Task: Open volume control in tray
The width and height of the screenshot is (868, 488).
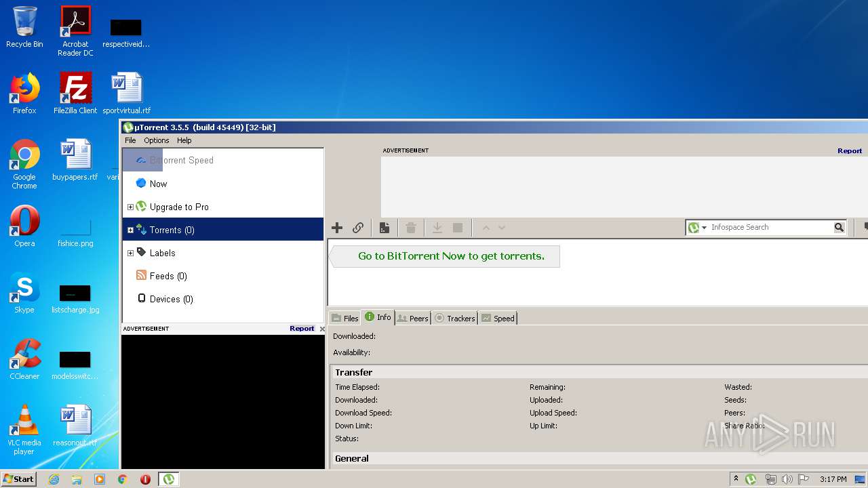Action: [787, 479]
